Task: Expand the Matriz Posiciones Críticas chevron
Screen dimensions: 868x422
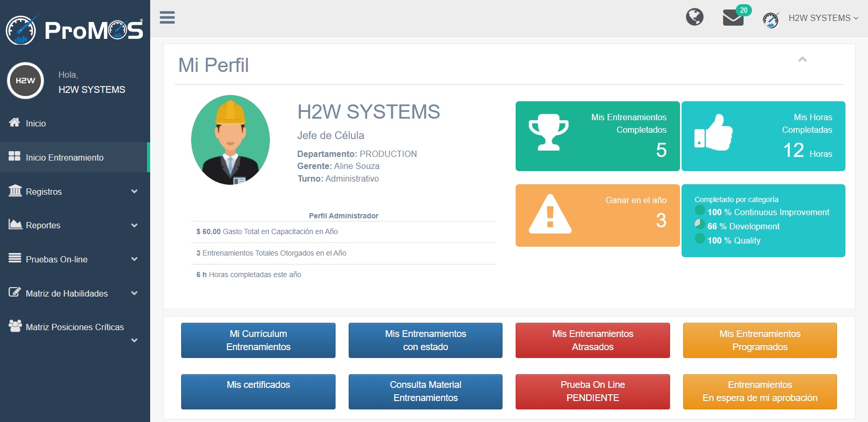Action: pyautogui.click(x=134, y=341)
